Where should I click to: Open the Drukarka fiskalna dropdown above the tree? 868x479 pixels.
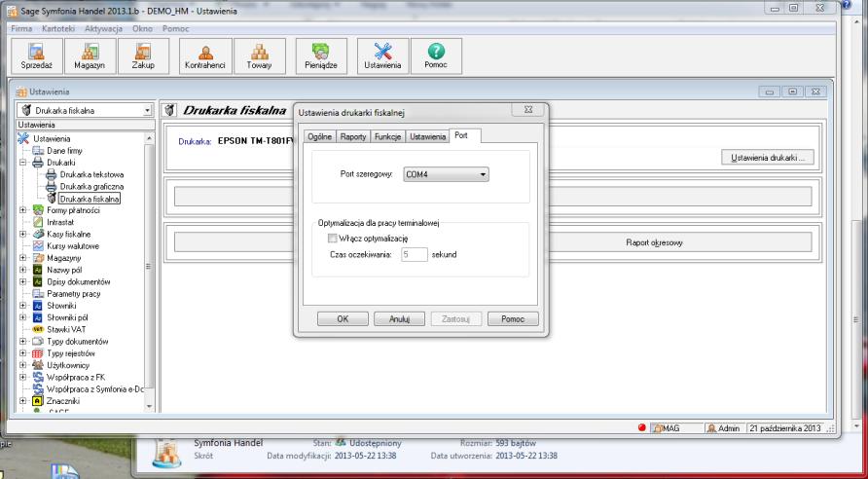coord(147,111)
